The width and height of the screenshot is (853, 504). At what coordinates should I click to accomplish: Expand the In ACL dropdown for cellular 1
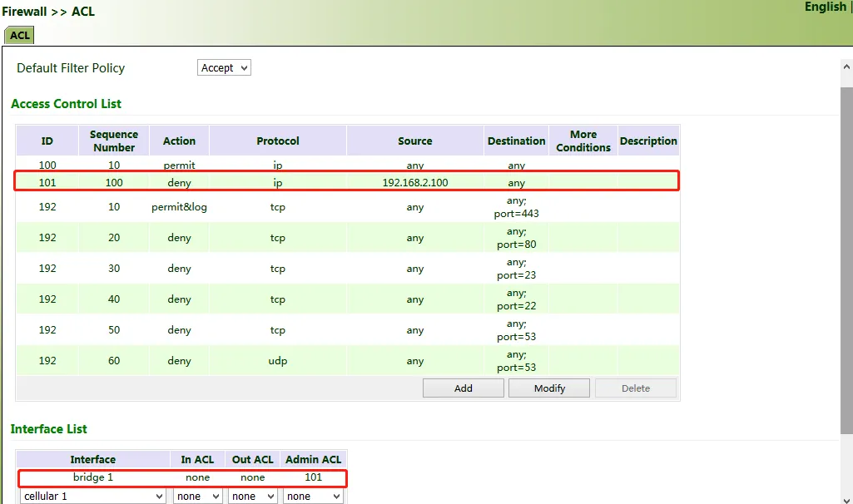pos(197,496)
